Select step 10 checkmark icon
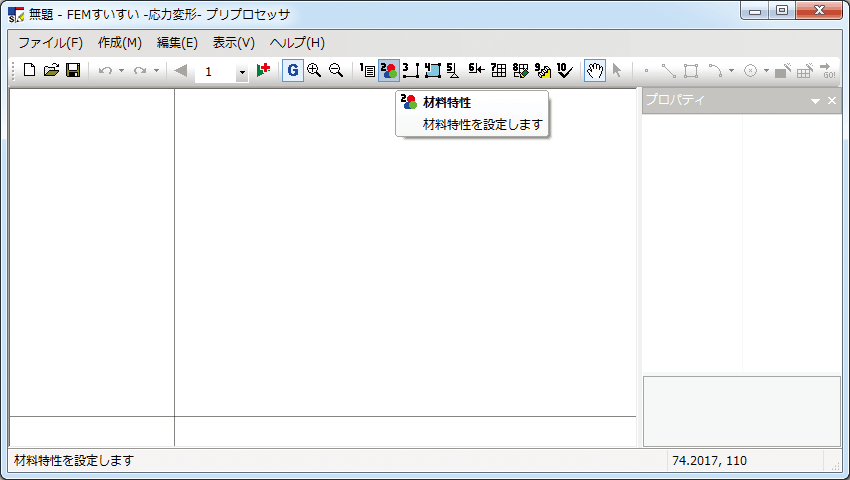 [x=564, y=70]
